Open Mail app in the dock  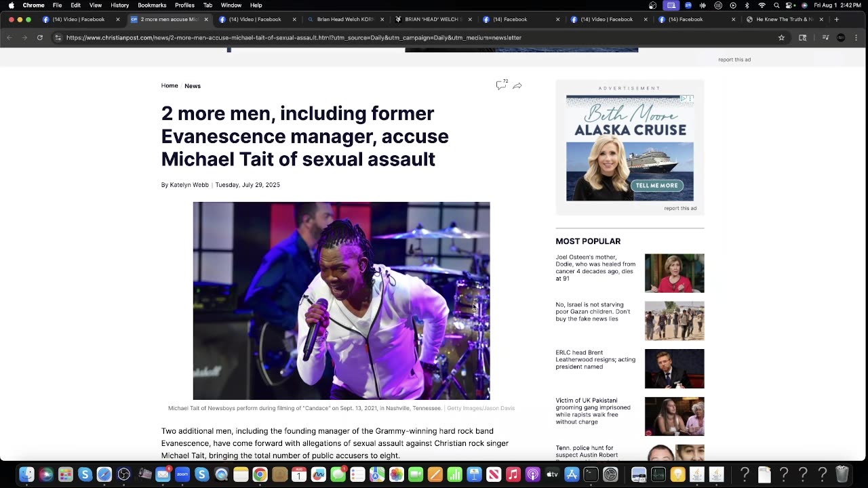163,474
